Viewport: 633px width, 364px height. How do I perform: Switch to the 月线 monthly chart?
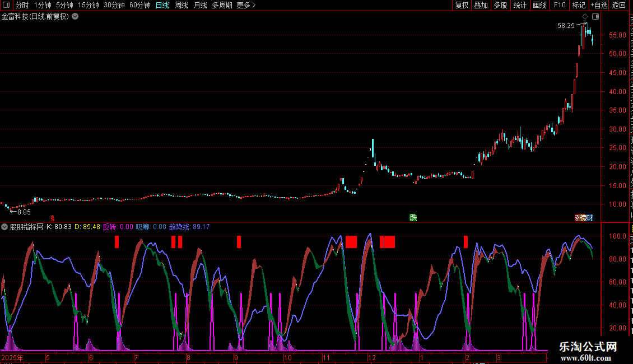(x=200, y=5)
